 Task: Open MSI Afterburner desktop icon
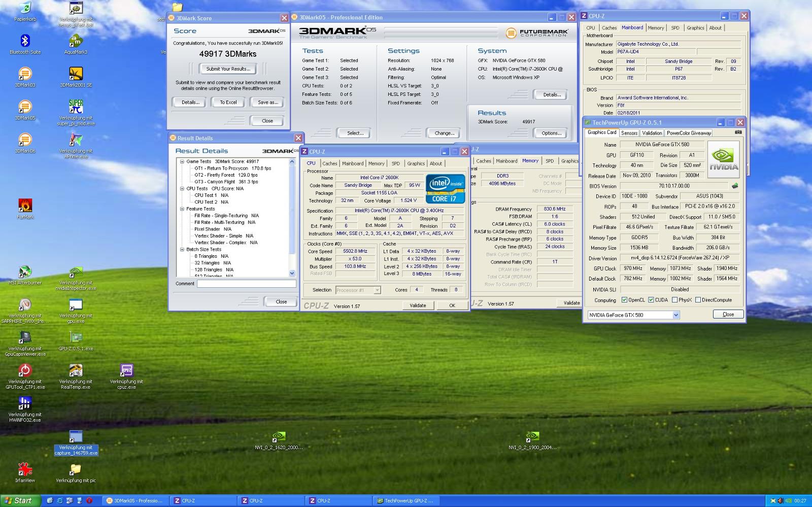pos(25,272)
